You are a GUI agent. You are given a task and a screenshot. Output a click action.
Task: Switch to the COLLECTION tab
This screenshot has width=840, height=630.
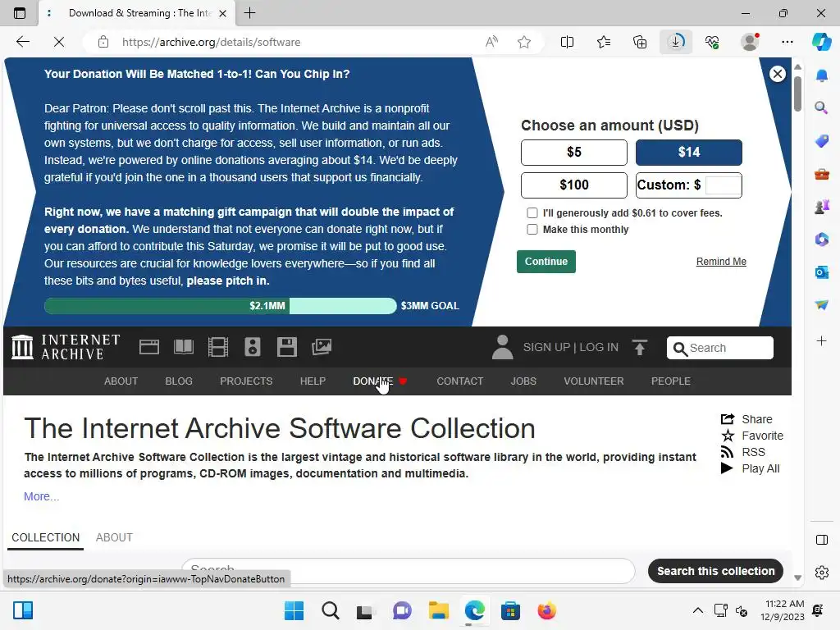pyautogui.click(x=46, y=537)
